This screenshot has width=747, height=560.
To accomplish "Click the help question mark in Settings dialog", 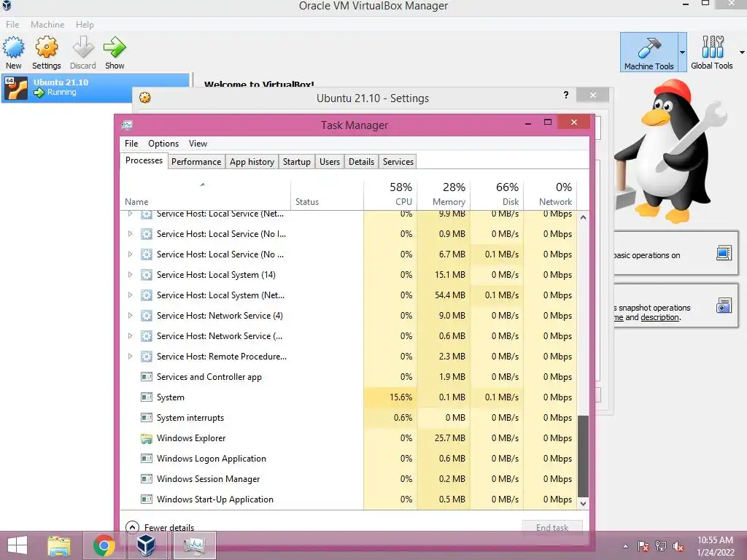I will 566,95.
